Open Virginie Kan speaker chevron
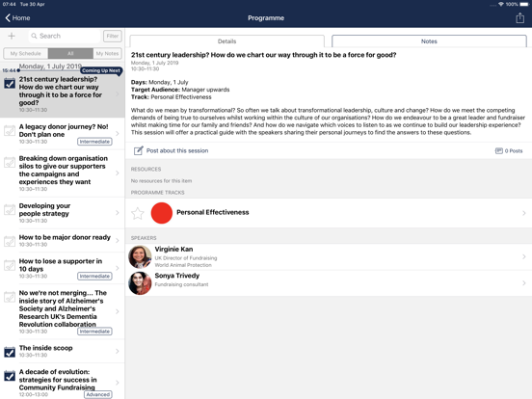The width and height of the screenshot is (532, 399). click(x=524, y=256)
